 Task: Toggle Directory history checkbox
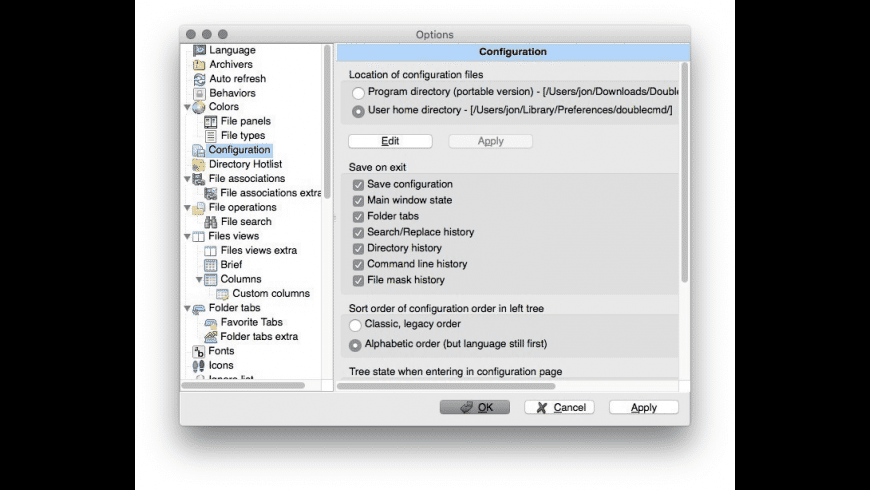[358, 249]
